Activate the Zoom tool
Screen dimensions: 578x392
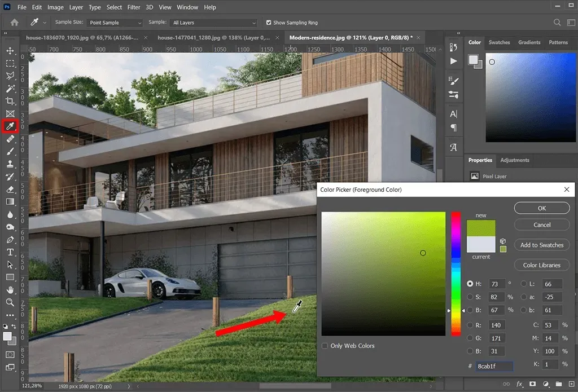tap(10, 302)
